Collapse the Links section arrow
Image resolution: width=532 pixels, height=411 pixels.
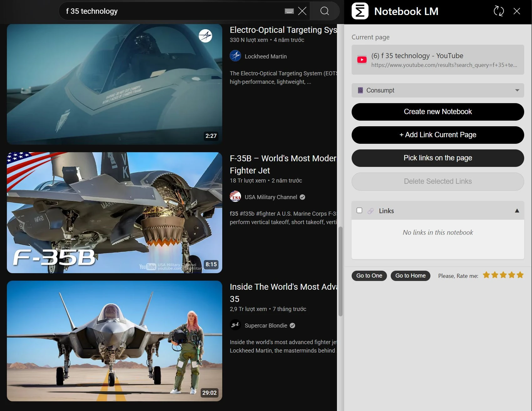[517, 211]
